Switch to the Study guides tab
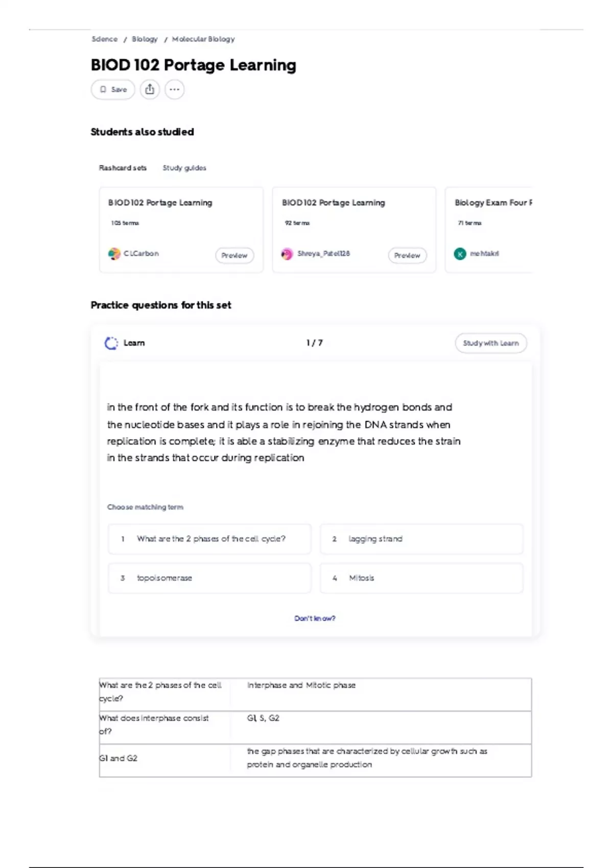The image size is (613, 868). (184, 168)
